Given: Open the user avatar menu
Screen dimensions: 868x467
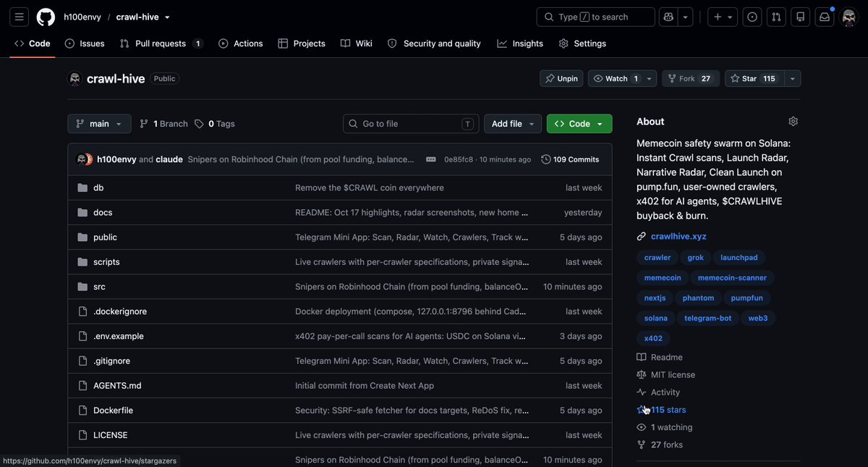Looking at the screenshot, I should [x=849, y=17].
